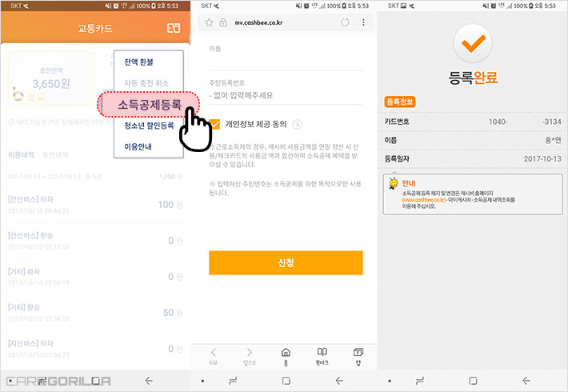Select the [지선버스] 하차 entry
Screen dimensions: 568x392
pyautogui.click(x=95, y=349)
